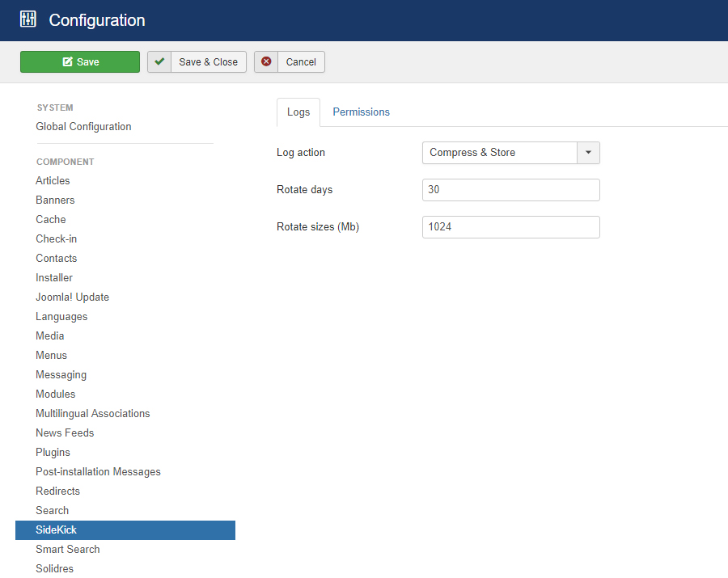Open Multilingual Associations options

click(x=92, y=413)
